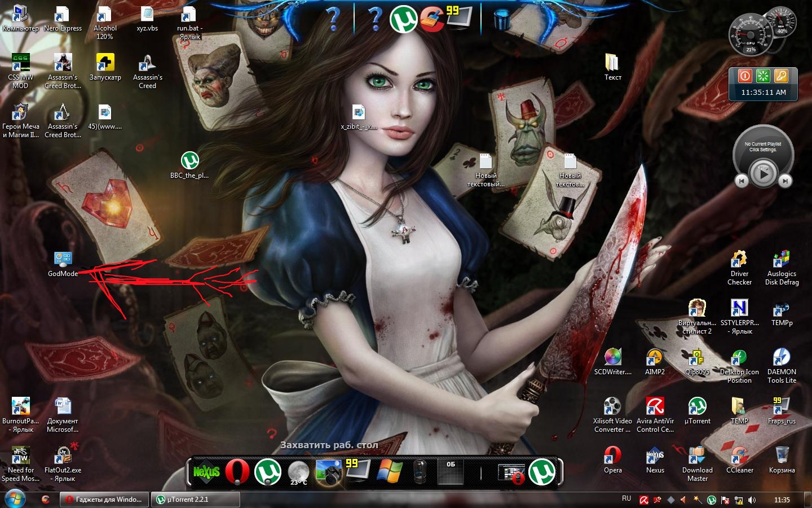Launch the CCleaner desktop icon
This screenshot has width=812, height=508.
pyautogui.click(x=739, y=456)
